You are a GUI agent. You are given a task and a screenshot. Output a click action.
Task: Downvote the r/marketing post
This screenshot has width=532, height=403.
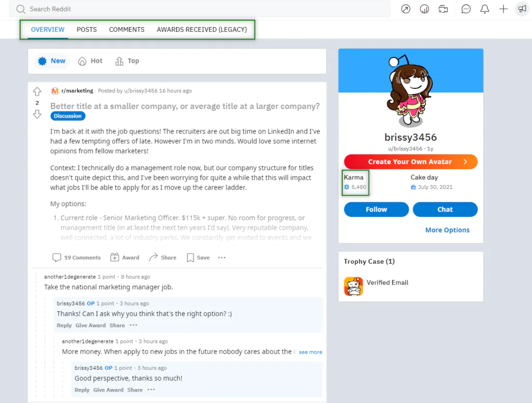coord(37,114)
